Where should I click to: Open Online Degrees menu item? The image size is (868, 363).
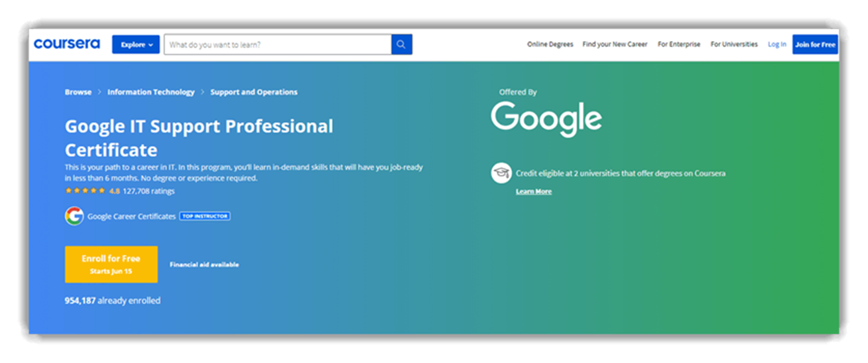(x=550, y=44)
